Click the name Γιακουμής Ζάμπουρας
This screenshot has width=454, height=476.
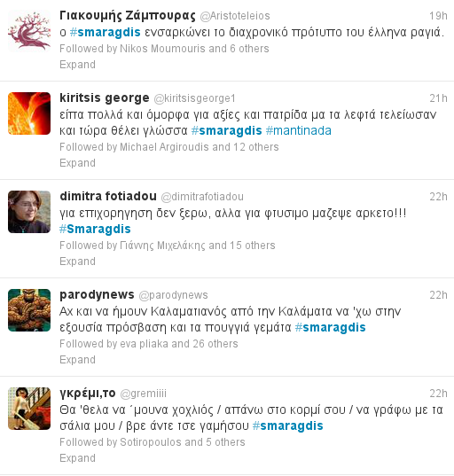coord(128,15)
